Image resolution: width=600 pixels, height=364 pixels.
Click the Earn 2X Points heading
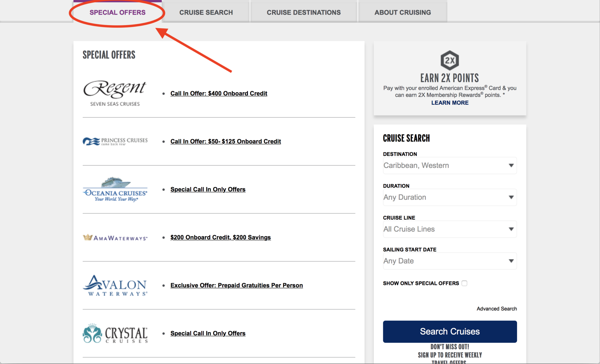pyautogui.click(x=450, y=78)
